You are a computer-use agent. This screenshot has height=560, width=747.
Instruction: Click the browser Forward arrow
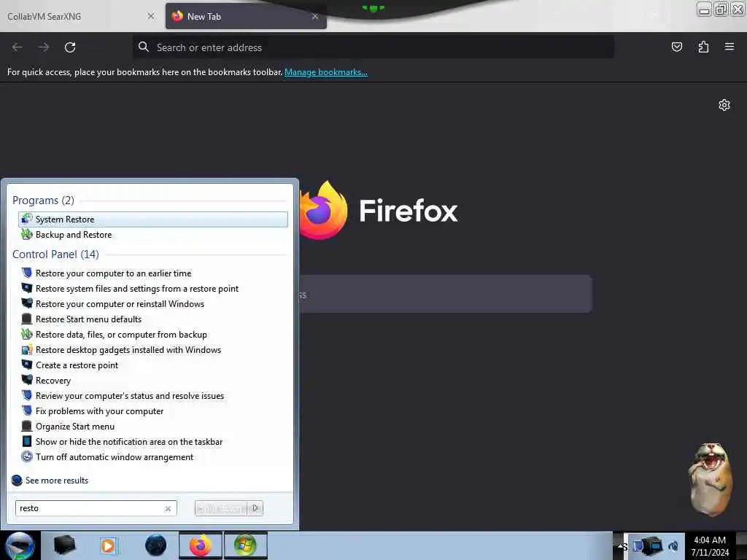tap(44, 47)
